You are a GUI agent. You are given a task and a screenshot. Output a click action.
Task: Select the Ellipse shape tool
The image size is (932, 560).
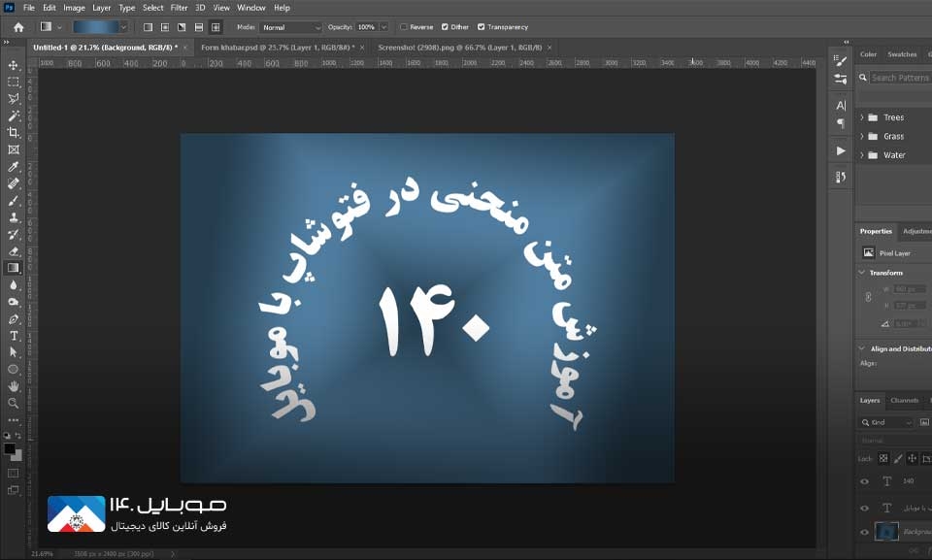[x=13, y=369]
